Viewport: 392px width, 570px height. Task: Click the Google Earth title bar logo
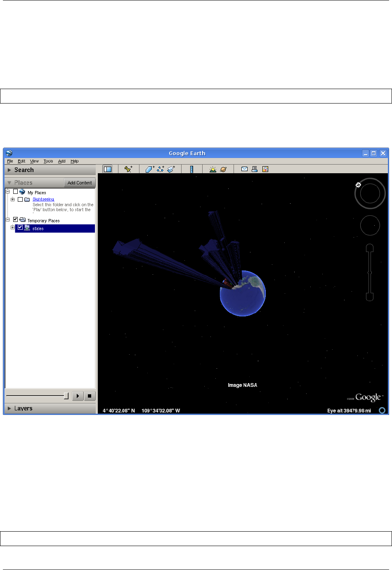(9, 153)
